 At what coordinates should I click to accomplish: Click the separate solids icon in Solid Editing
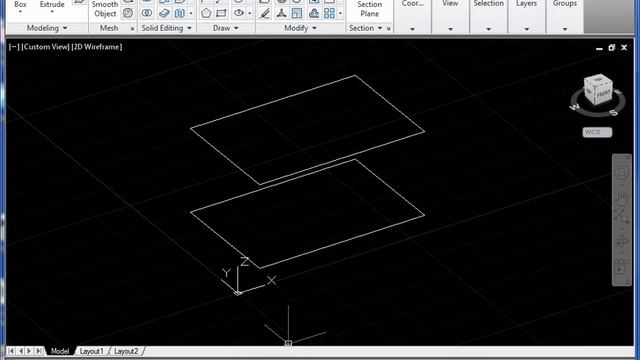(x=180, y=13)
